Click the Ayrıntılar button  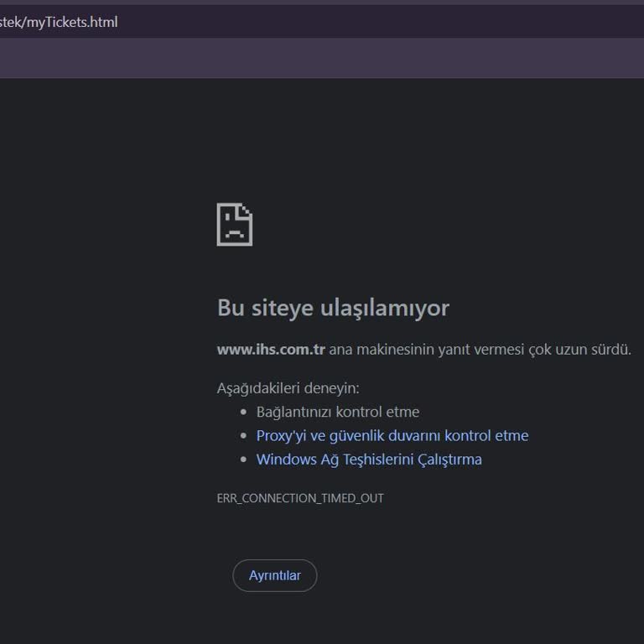pos(275,575)
